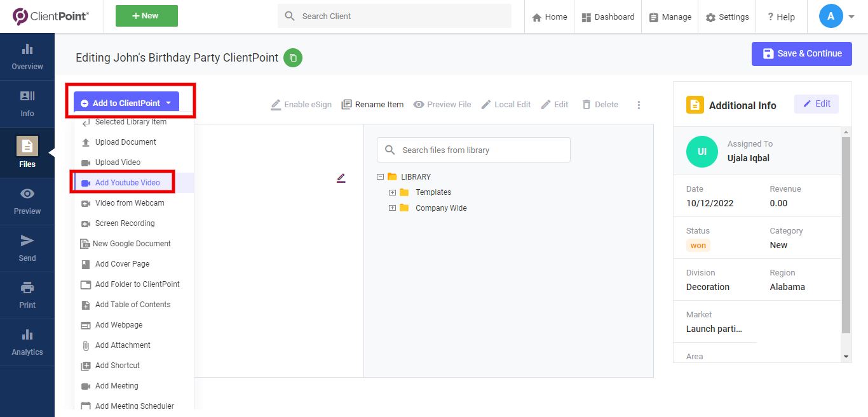Open the Info sidebar section

(x=27, y=104)
